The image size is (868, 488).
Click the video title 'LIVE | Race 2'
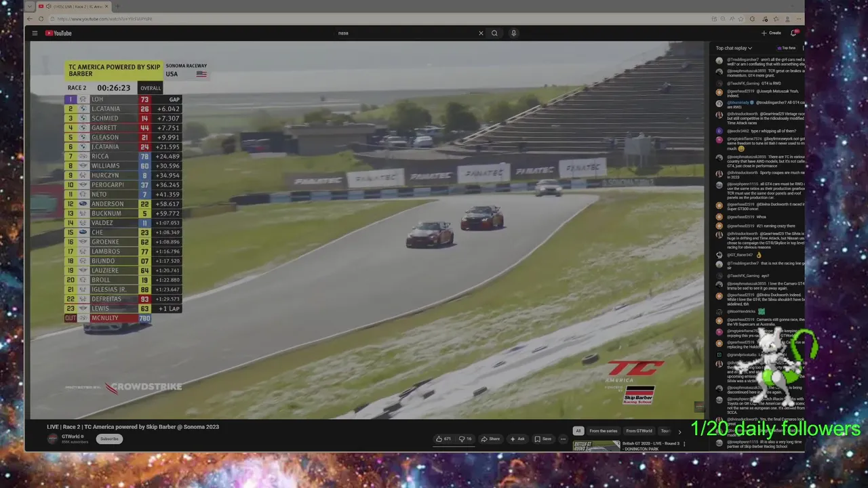click(133, 427)
